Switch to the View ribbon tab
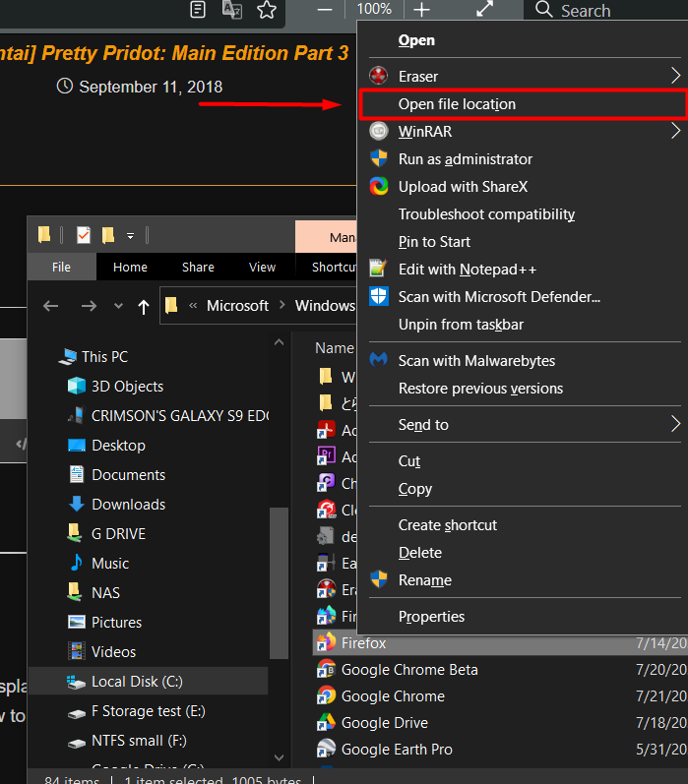The width and height of the screenshot is (688, 784). pos(262,267)
